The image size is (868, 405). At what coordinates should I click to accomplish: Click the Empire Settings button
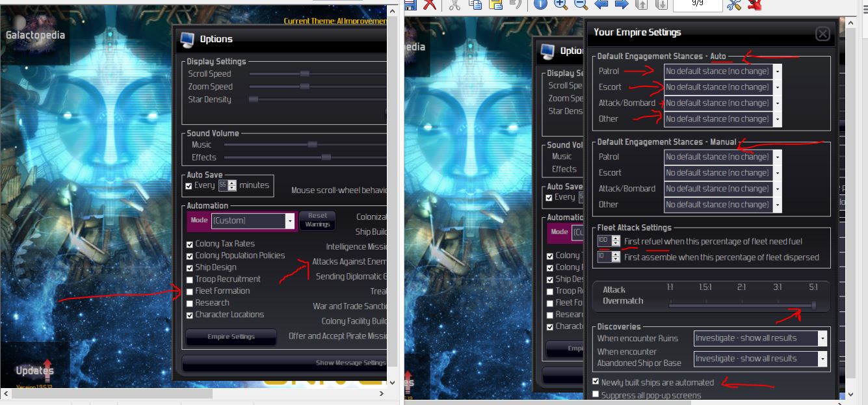[x=231, y=337]
